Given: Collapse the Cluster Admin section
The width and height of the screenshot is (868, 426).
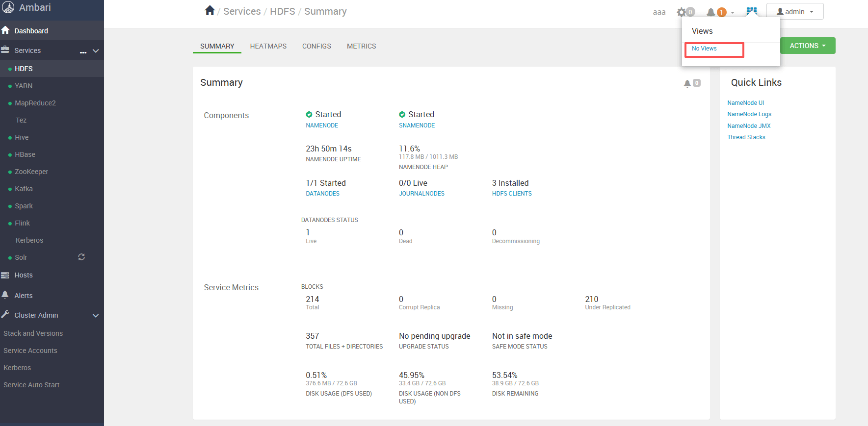Looking at the screenshot, I should tap(96, 315).
